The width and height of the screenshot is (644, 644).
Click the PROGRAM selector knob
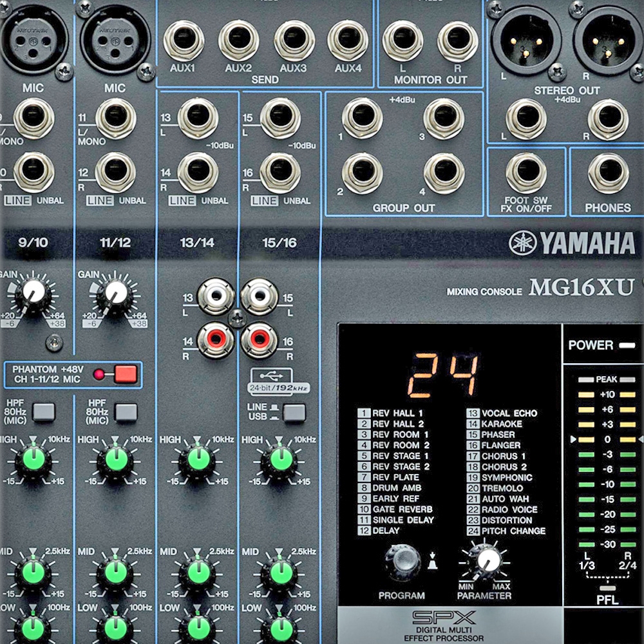pos(403,562)
